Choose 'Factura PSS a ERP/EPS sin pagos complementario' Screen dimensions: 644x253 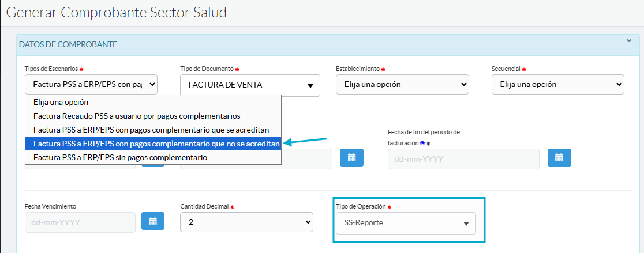(x=120, y=157)
